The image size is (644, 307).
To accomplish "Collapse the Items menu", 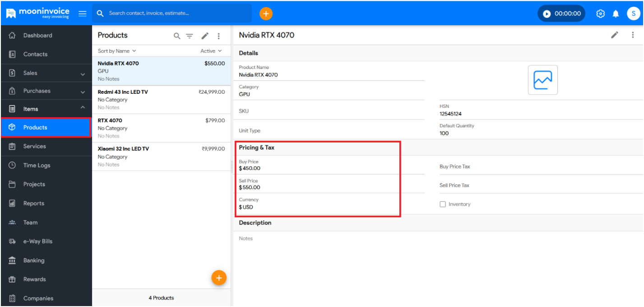I will pyautogui.click(x=46, y=109).
